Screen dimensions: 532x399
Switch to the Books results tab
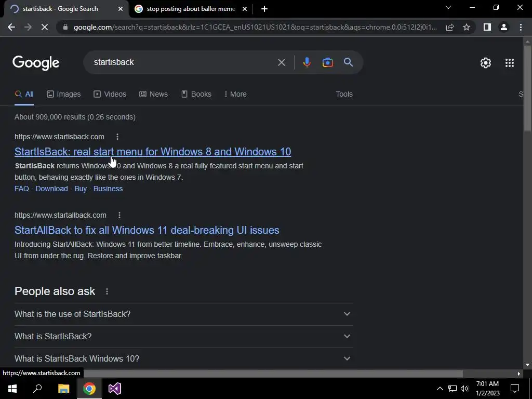(x=196, y=95)
